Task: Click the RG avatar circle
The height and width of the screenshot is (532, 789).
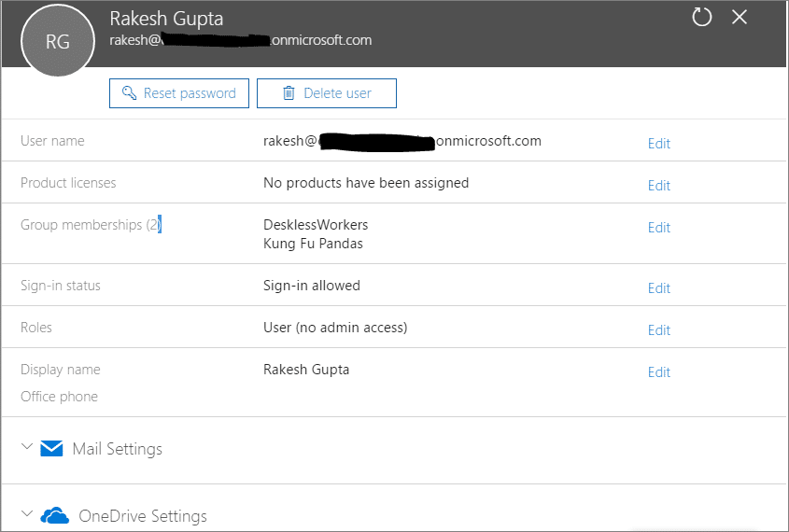Action: [x=58, y=40]
